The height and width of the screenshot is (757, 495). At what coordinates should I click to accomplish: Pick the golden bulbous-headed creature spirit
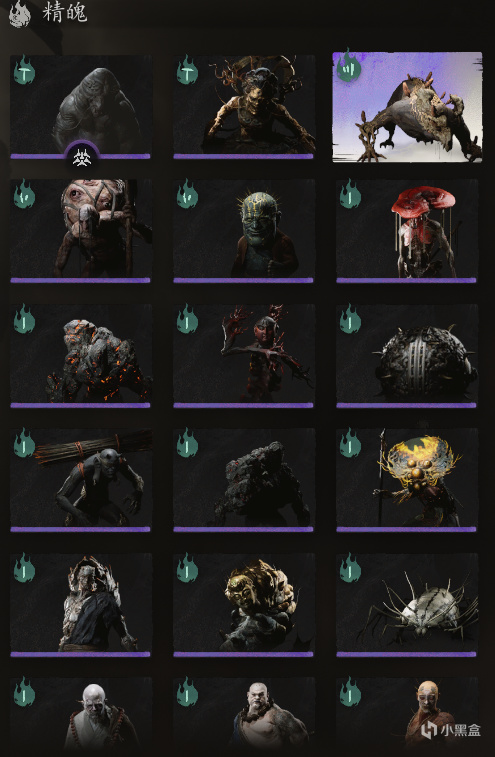(x=244, y=604)
